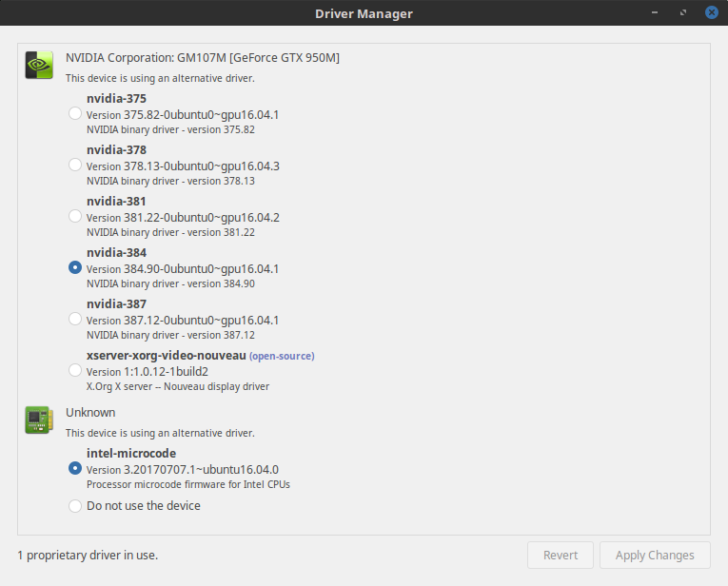
Task: Click NVIDIA binary driver - version 378.13 description
Action: tap(170, 182)
